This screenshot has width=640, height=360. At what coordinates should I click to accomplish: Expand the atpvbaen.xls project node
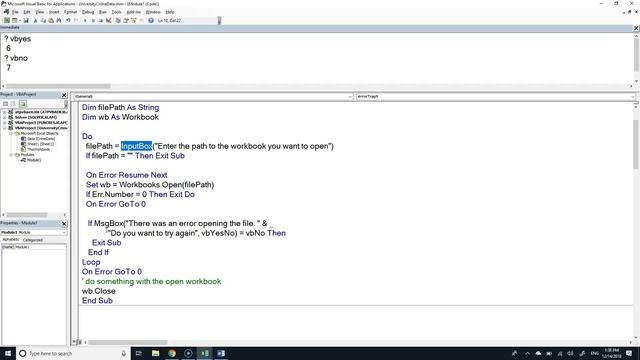pyautogui.click(x=4, y=112)
